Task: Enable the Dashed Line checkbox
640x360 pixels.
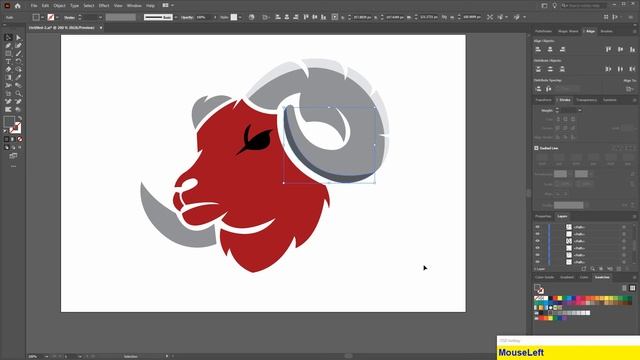Action: point(536,148)
